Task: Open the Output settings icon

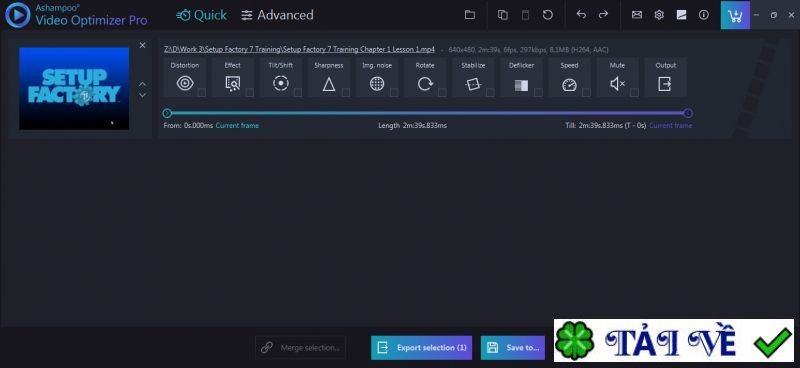Action: (x=665, y=84)
